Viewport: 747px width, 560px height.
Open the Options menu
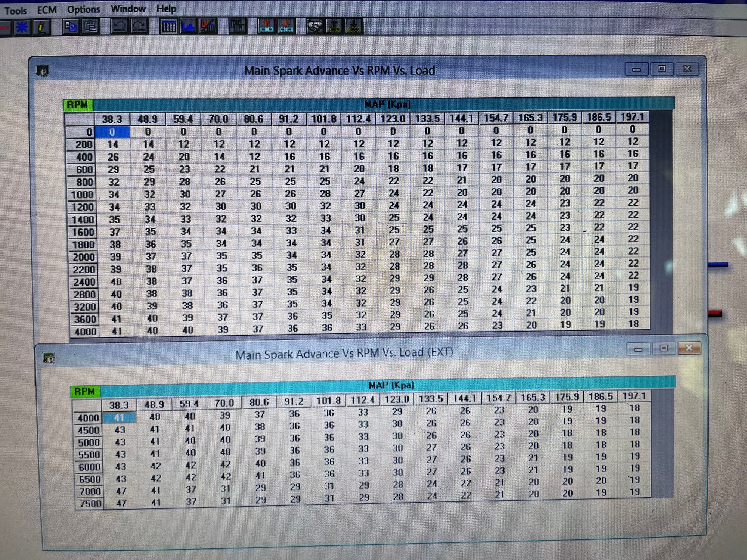(x=84, y=9)
